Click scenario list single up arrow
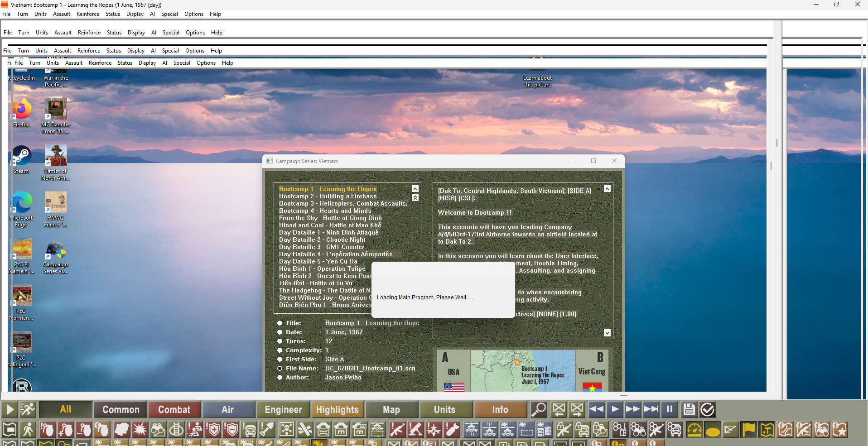868x446 pixels. tap(415, 188)
